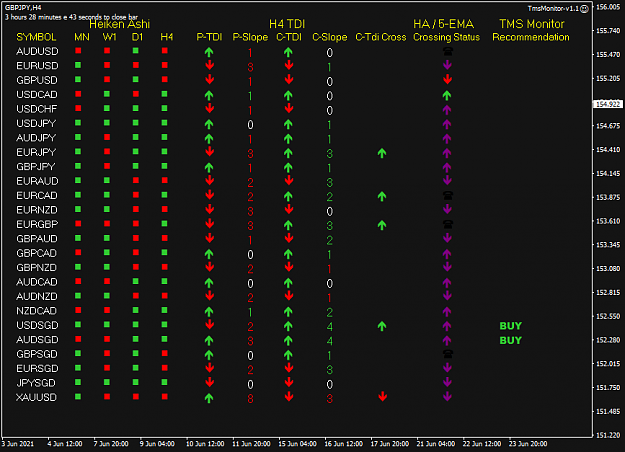Screen dimensions: 625x452
Task: Click the telephone icon in the GBPSGD row
Action: click(448, 354)
